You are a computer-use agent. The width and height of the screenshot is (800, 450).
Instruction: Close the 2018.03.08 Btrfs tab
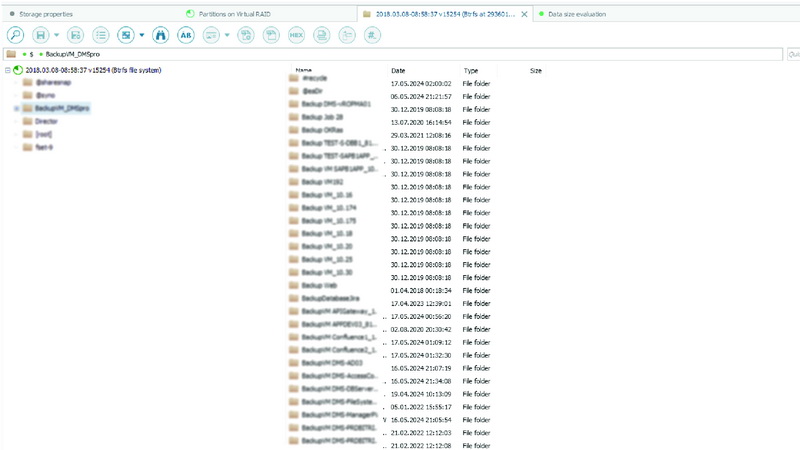click(524, 14)
